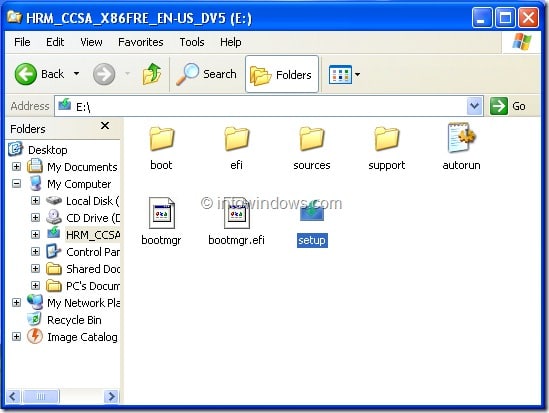This screenshot has width=549, height=413.
Task: Click the Control Panel icon in tree
Action: [54, 251]
